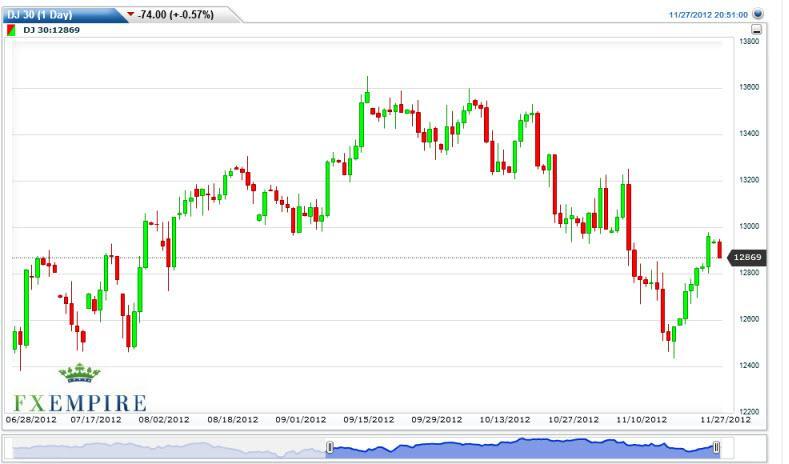
Task: Click the 10/27/2012 date label
Action: [573, 419]
